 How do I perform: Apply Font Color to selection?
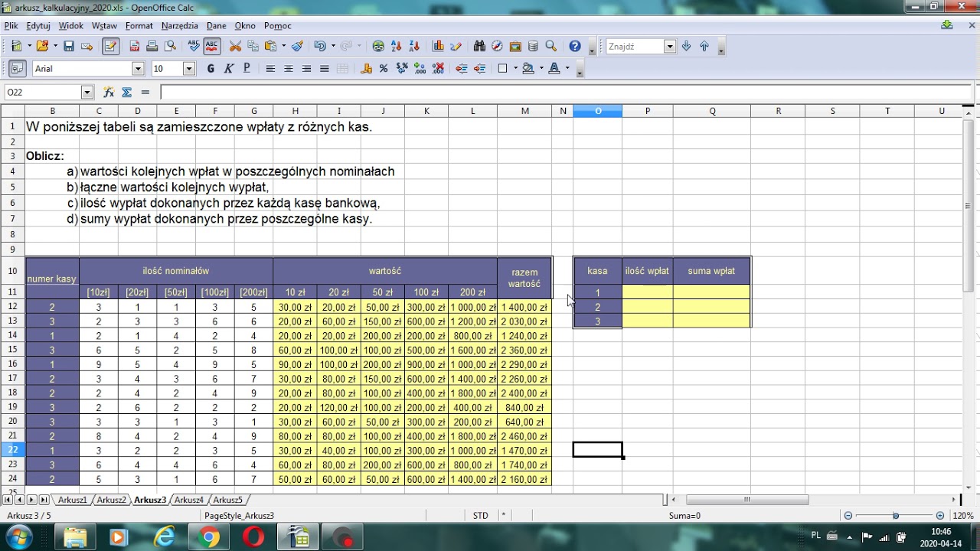tap(554, 68)
